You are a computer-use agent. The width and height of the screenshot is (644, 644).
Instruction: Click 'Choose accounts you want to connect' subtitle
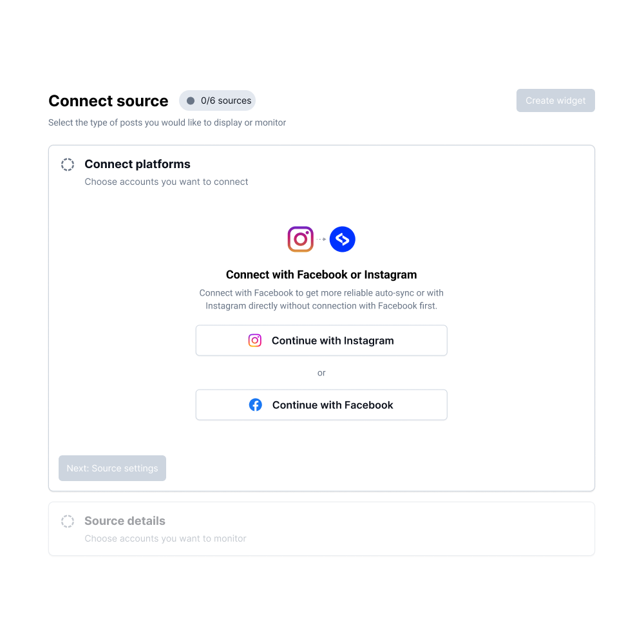point(166,182)
